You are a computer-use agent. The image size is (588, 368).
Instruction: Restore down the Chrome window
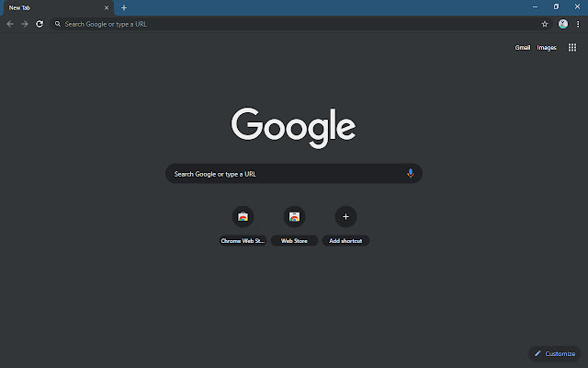point(556,6)
